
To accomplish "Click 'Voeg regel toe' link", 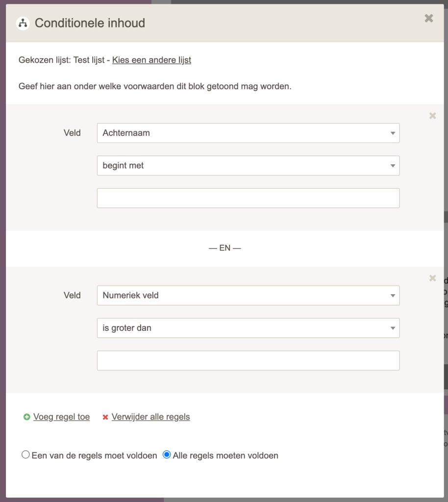I will point(61,417).
